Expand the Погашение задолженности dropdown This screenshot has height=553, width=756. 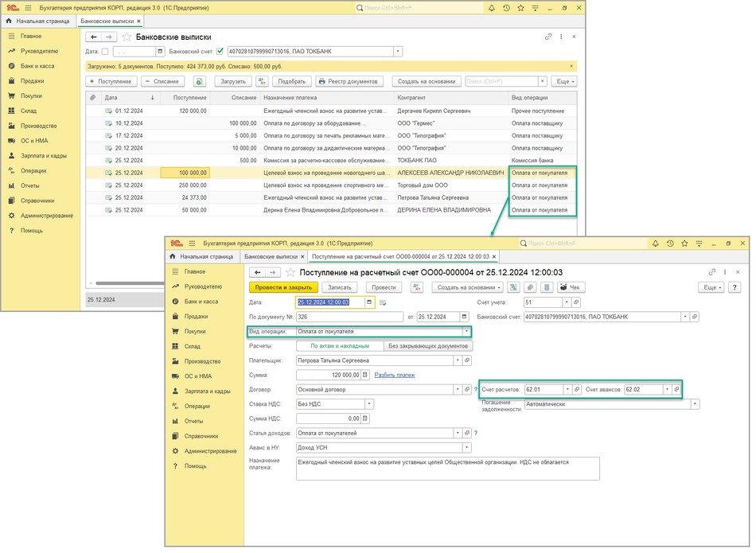point(695,403)
